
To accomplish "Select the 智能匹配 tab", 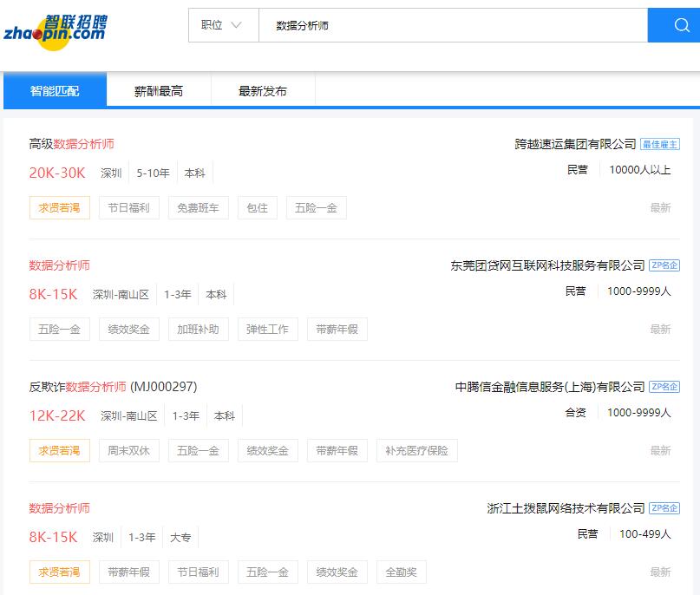I will (x=55, y=90).
